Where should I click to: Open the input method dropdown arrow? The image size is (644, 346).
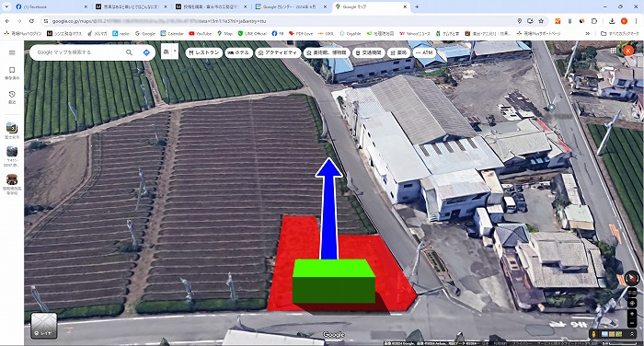(x=176, y=52)
